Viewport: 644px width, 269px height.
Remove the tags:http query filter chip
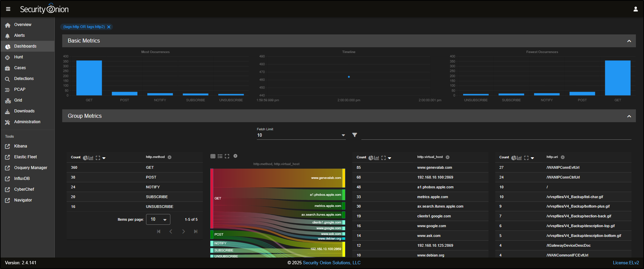[x=109, y=27]
